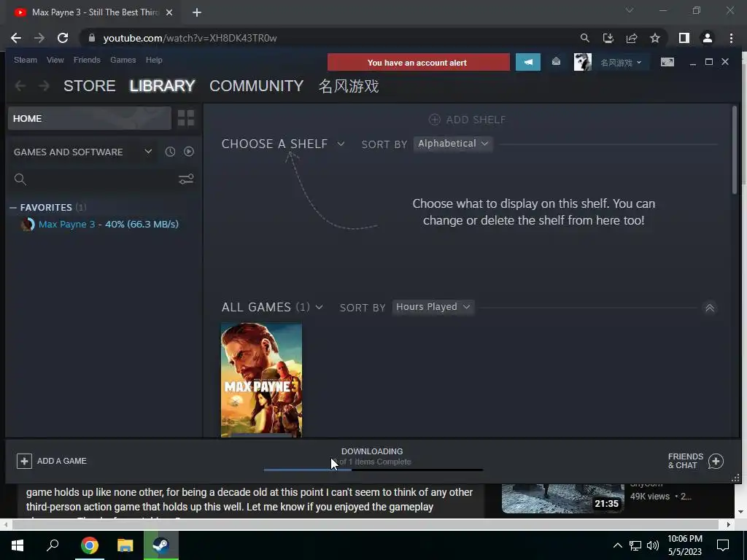The image size is (747, 560).
Task: Click the 21:35 YouTube video thumbnail
Action: point(562,499)
